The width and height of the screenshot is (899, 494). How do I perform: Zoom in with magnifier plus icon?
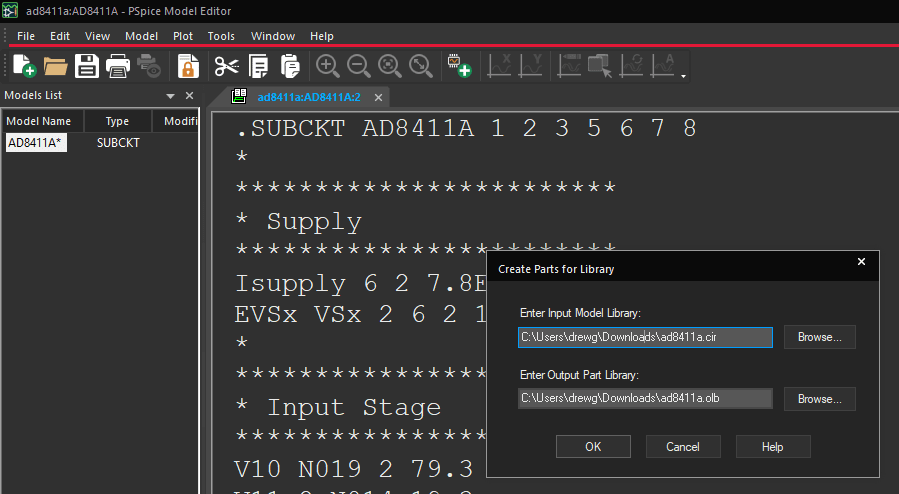(x=327, y=66)
